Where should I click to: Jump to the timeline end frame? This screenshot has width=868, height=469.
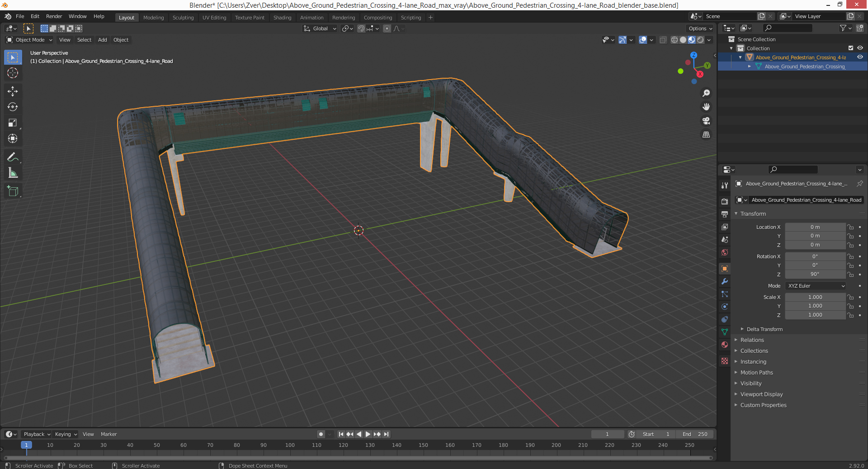click(386, 434)
